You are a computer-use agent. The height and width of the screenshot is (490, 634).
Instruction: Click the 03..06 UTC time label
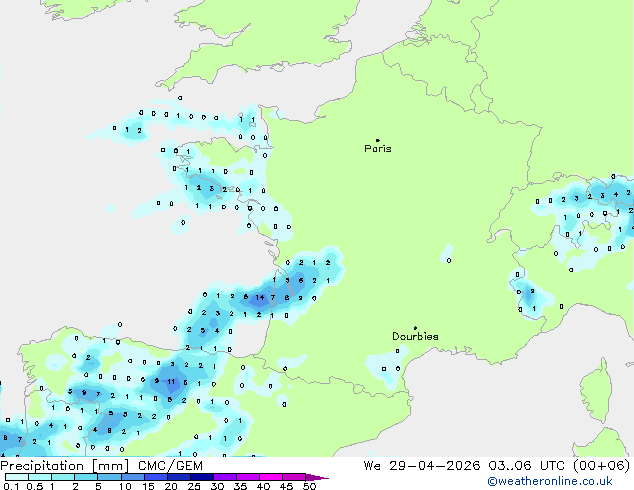526,466
